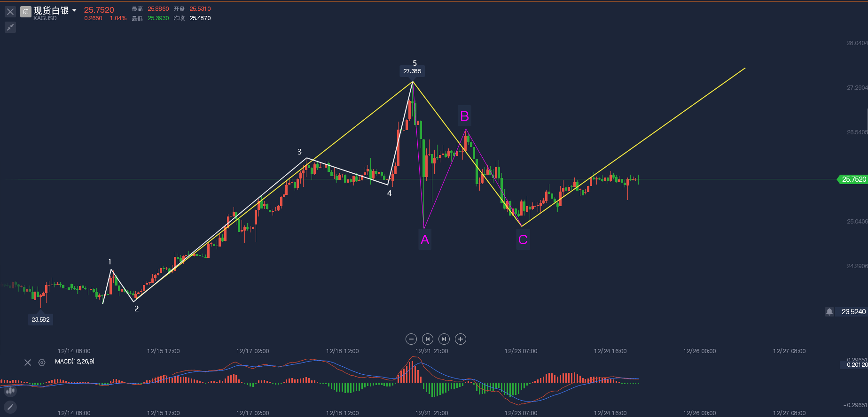Image resolution: width=868 pixels, height=417 pixels.
Task: Select the magenta wave label B
Action: click(465, 116)
